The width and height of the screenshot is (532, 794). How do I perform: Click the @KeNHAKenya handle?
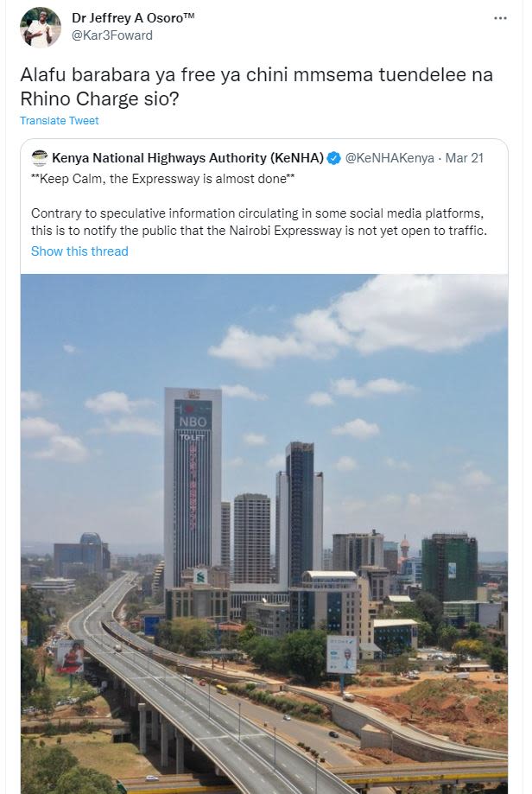click(389, 158)
